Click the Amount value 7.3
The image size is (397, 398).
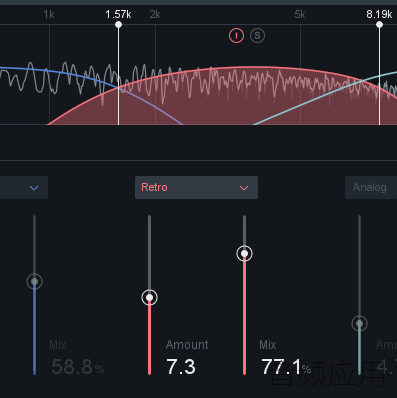click(x=181, y=367)
